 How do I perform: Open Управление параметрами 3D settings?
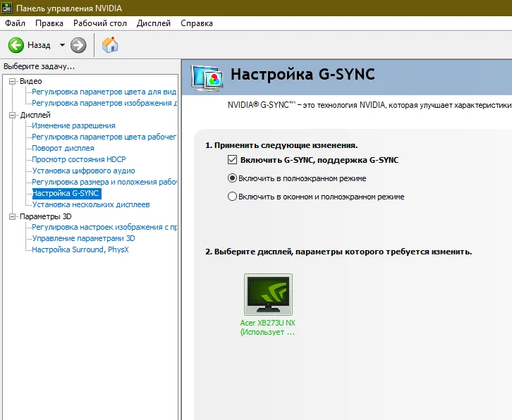(x=83, y=238)
